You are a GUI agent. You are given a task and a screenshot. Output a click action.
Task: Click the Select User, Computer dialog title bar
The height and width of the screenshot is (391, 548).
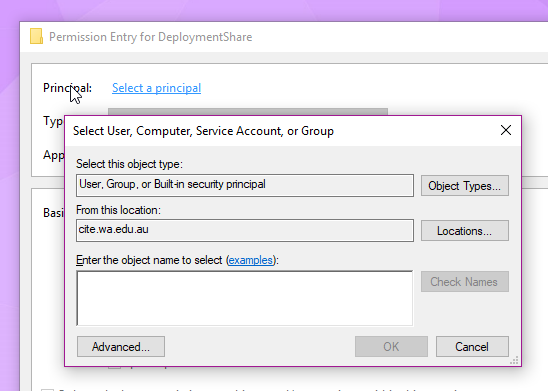[x=280, y=131]
